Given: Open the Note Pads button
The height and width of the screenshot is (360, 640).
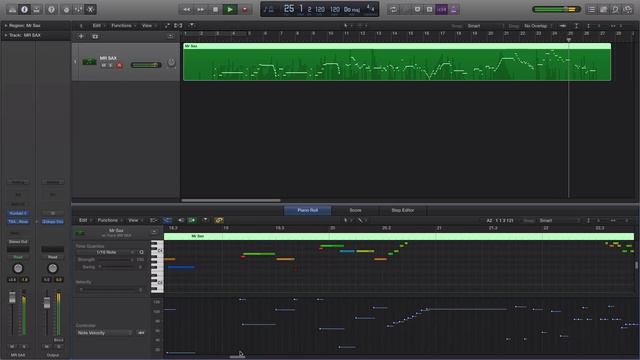Looking at the screenshot, I should coord(604,9).
